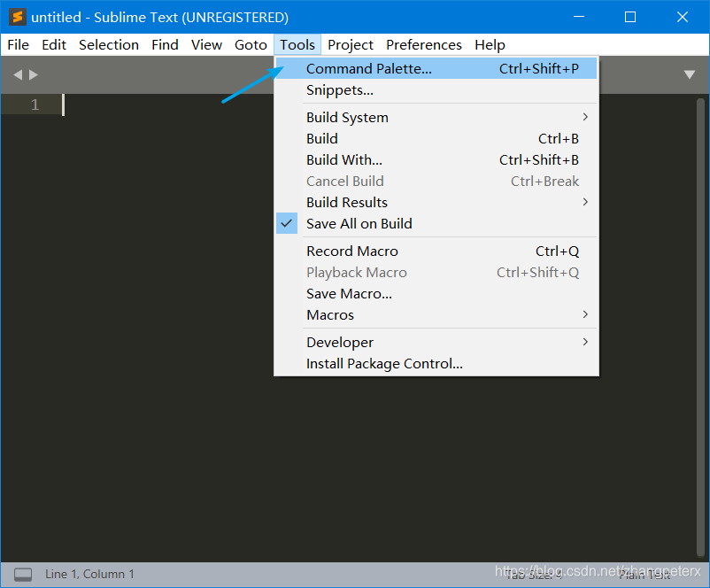
Task: Select Snippets... menu entry
Action: [436, 90]
